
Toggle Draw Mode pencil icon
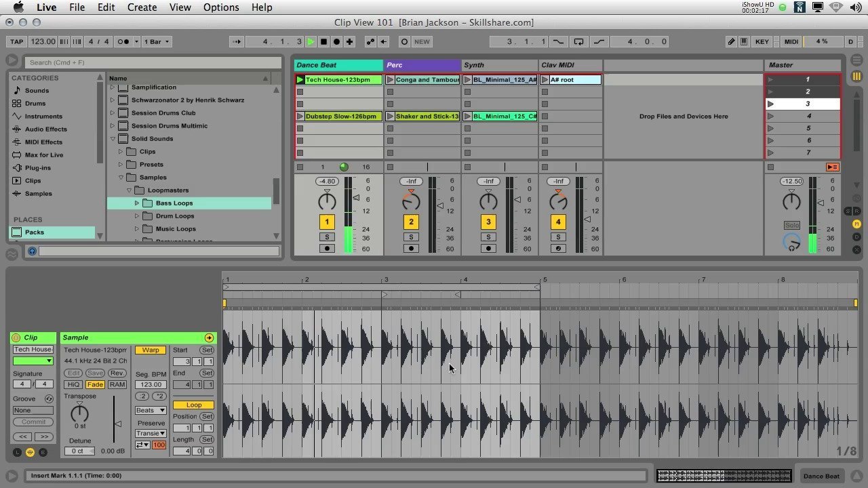pos(732,41)
